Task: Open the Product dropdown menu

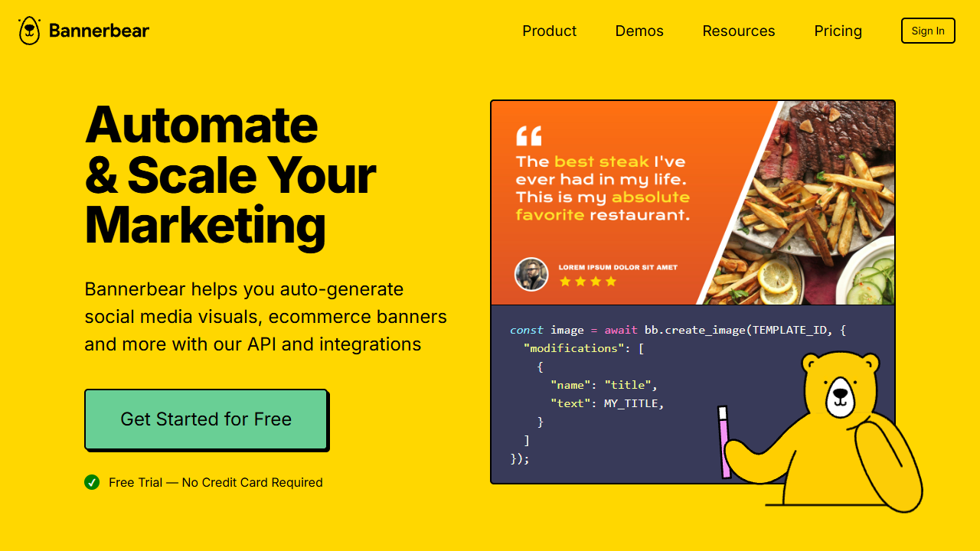Action: click(x=549, y=31)
